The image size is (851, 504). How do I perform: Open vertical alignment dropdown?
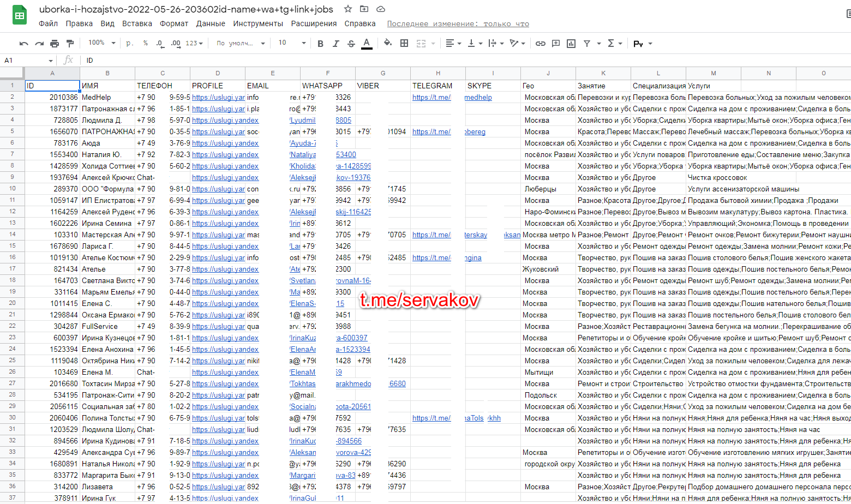point(475,43)
